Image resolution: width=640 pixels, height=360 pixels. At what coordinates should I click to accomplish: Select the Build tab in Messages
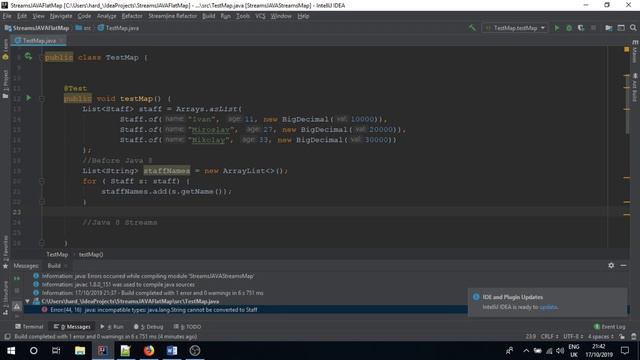click(54, 265)
